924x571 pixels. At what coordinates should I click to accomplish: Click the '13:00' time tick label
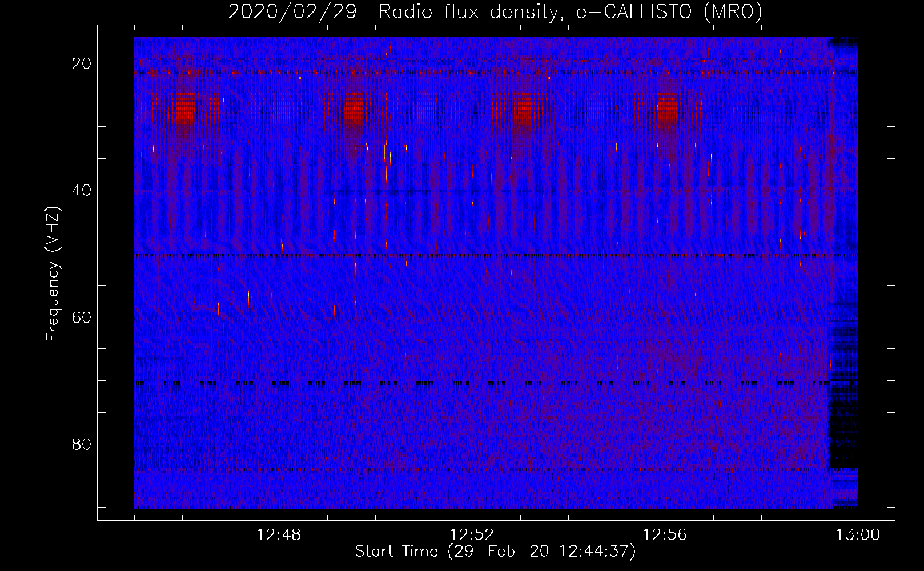pos(858,535)
